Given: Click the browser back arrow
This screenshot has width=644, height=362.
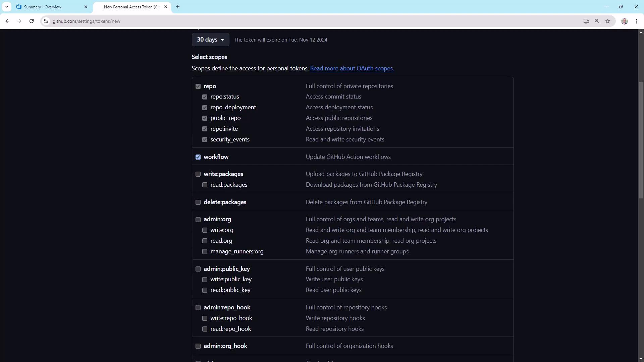Looking at the screenshot, I should [x=7, y=21].
